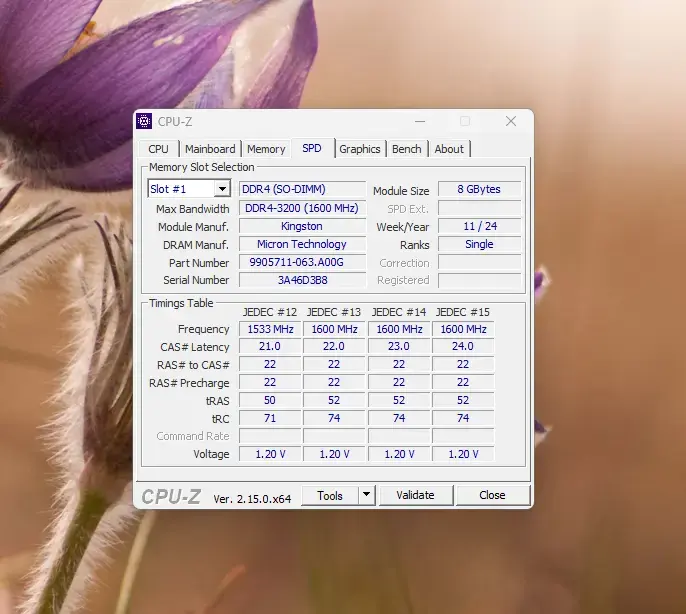The height and width of the screenshot is (614, 686).
Task: Click the empty SPD Ext. field
Action: [480, 208]
